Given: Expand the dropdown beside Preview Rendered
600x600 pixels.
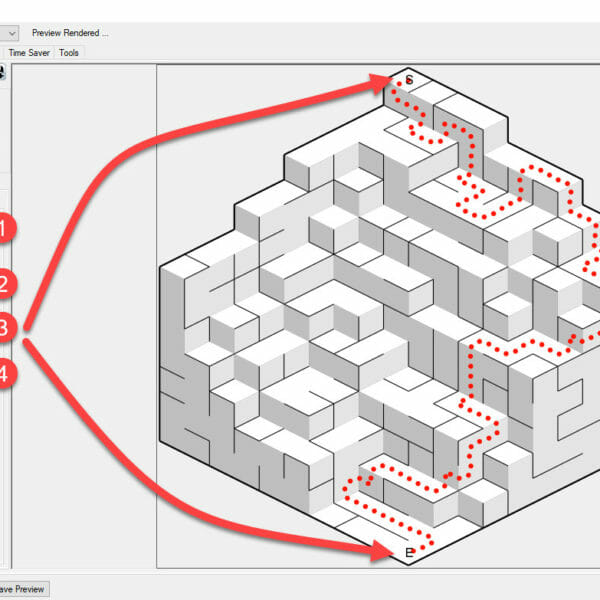Looking at the screenshot, I should pos(11,34).
